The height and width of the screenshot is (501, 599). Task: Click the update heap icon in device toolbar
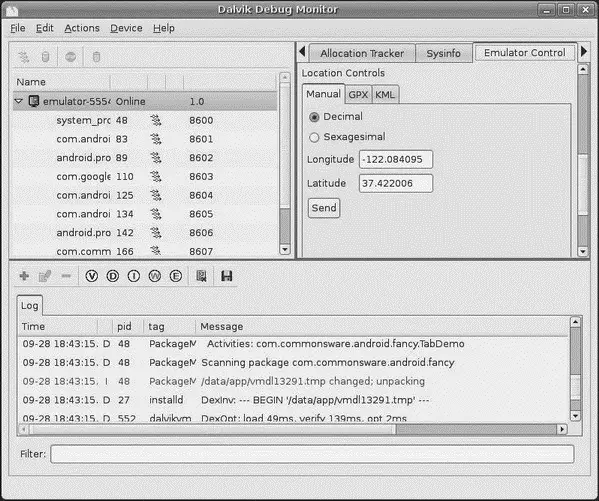click(x=45, y=57)
